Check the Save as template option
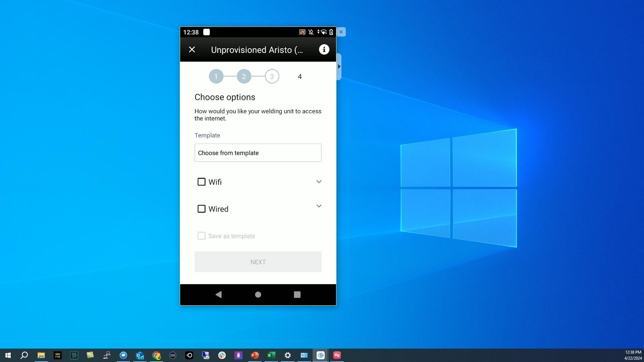The width and height of the screenshot is (644, 362). coord(201,236)
